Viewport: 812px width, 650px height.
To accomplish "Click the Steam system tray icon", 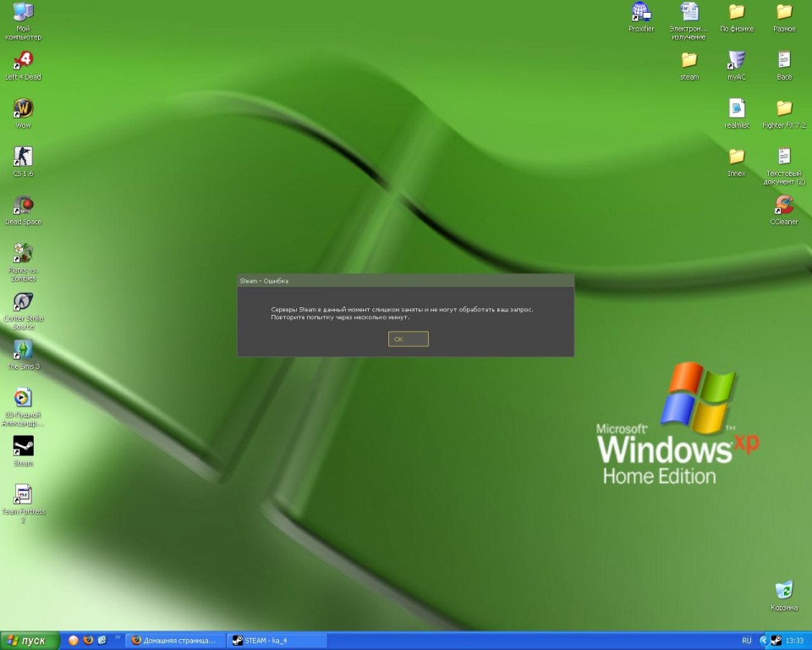I will (x=776, y=641).
